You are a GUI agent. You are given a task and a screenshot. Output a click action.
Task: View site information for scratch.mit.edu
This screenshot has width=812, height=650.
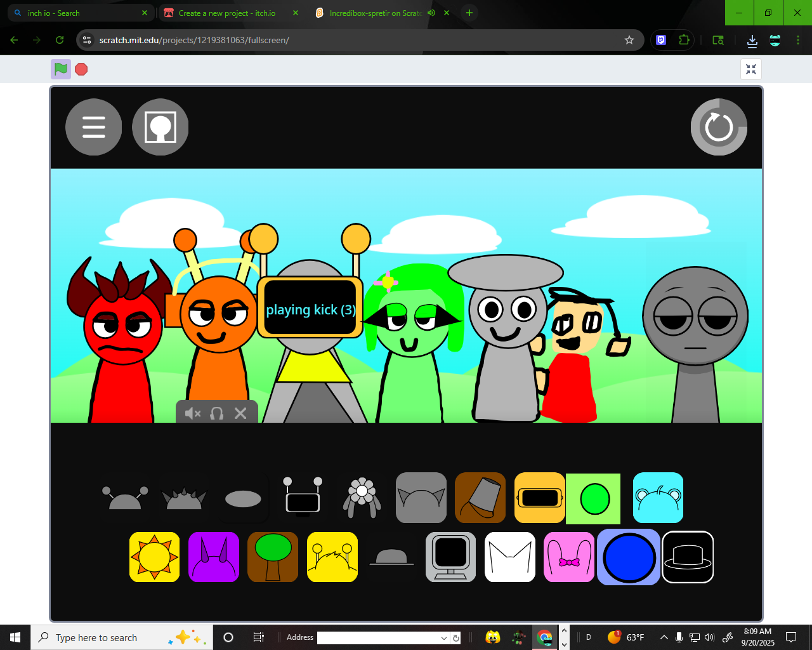[x=88, y=40]
